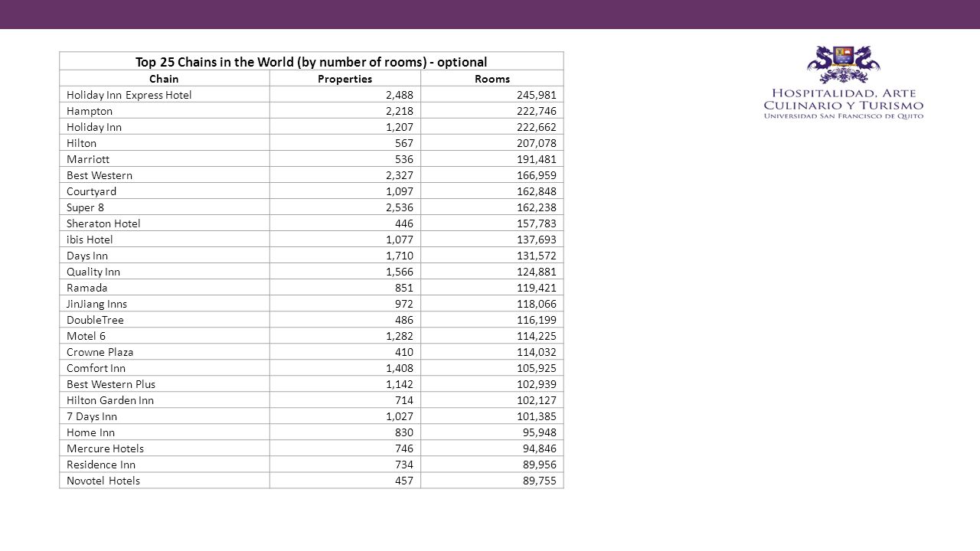Click the 'Residence Inn' cell

click(x=165, y=465)
